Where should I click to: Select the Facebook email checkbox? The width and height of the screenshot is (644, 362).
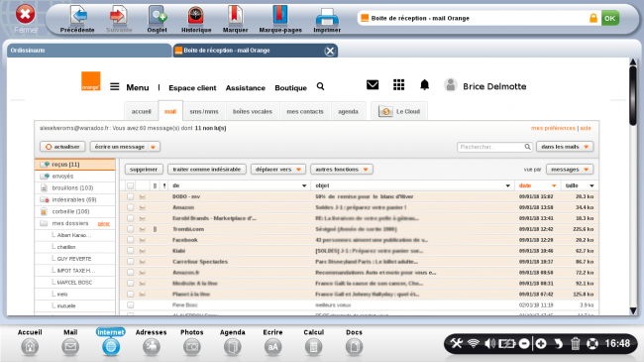pos(130,240)
